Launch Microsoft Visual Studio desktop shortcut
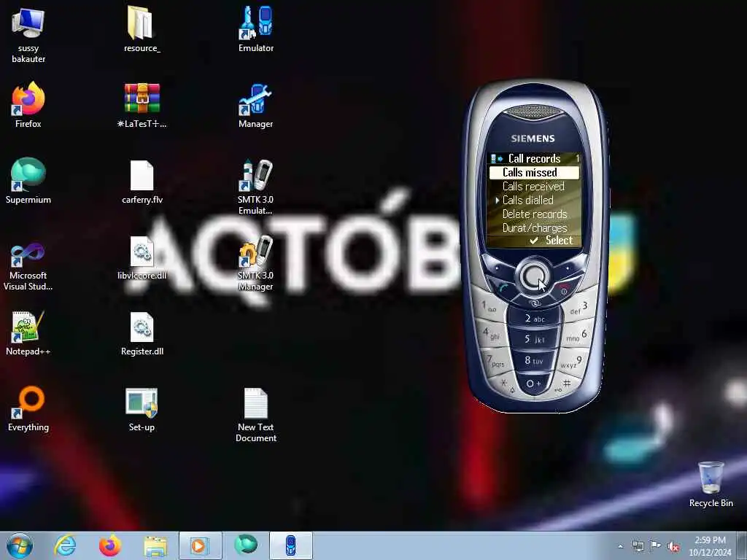 28,266
